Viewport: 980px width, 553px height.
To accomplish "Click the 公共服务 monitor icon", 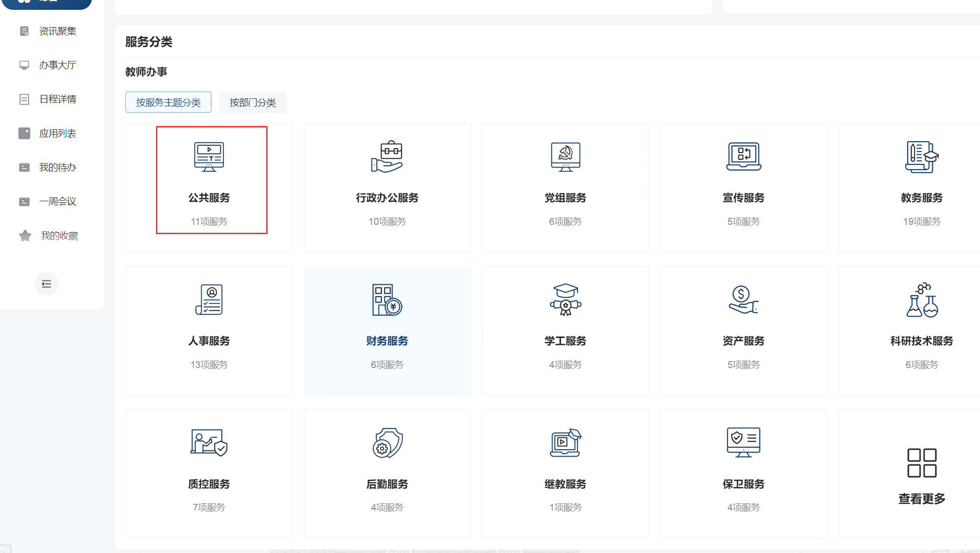I will pyautogui.click(x=209, y=157).
